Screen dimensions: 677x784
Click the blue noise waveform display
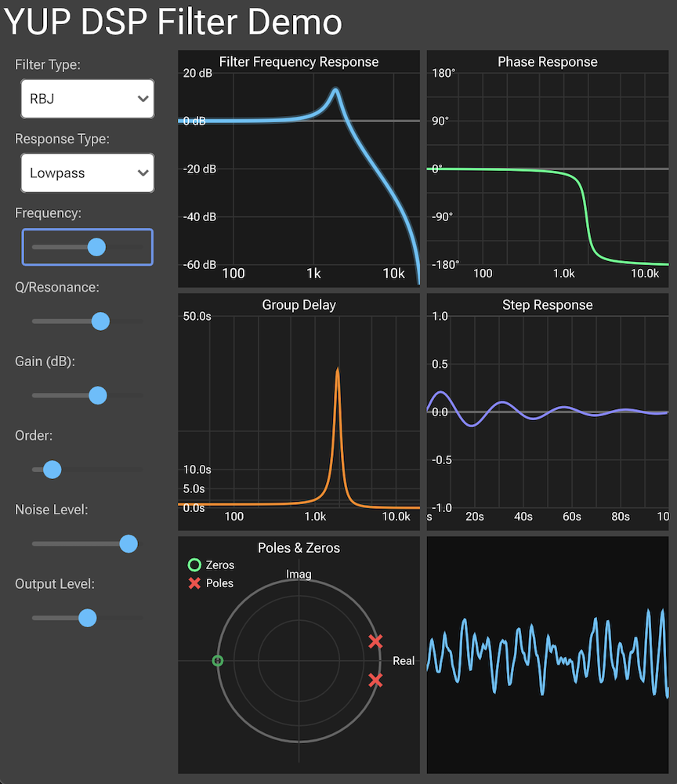click(548, 655)
